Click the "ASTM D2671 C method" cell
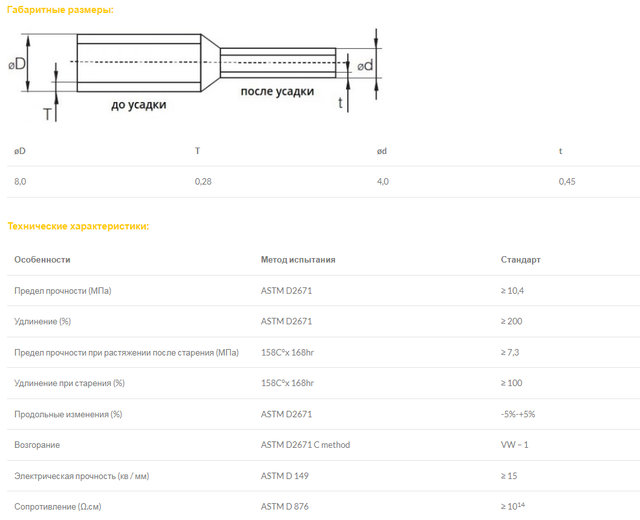Screen dimensions: 640x520 pyautogui.click(x=305, y=445)
